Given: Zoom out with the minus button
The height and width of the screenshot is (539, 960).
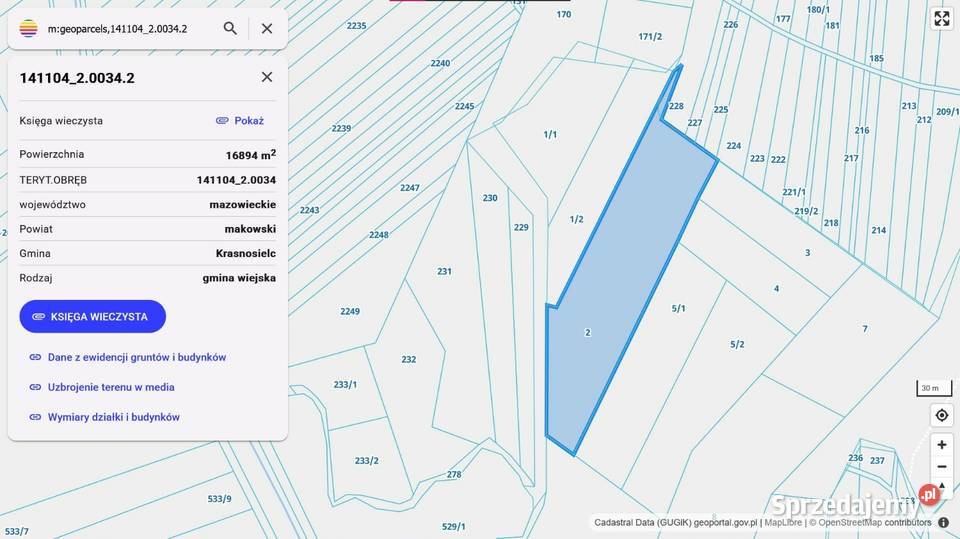Looking at the screenshot, I should pyautogui.click(x=942, y=467).
